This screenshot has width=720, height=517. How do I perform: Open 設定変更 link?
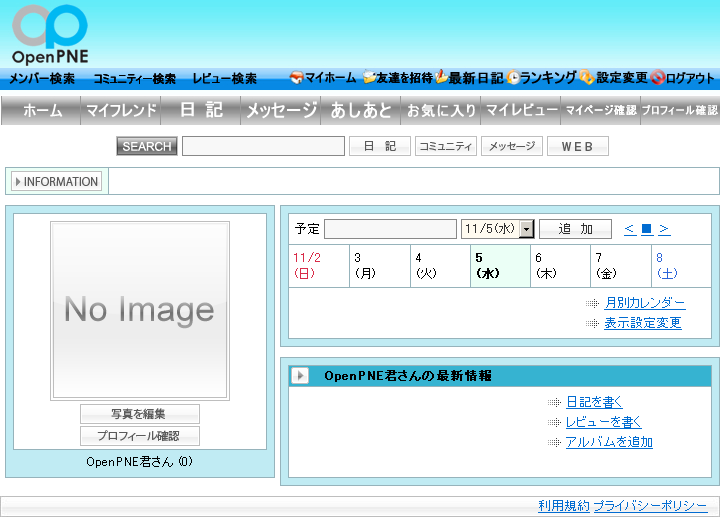(622, 78)
